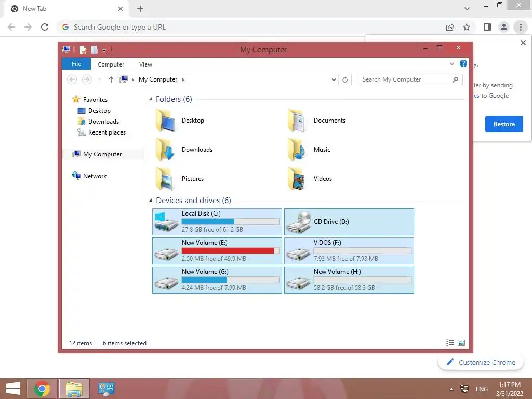
Task: Open Chrome share page icon
Action: [x=450, y=27]
